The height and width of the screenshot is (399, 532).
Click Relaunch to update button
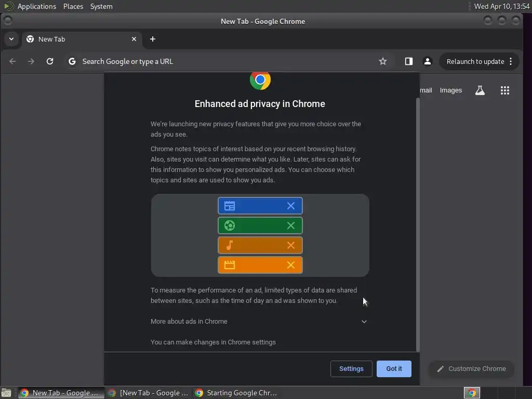tap(475, 61)
